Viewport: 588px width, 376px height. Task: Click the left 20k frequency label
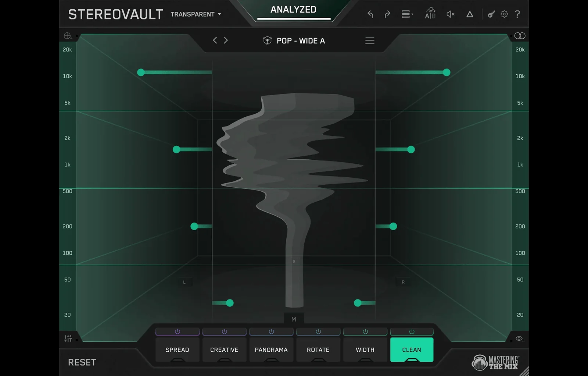pyautogui.click(x=67, y=50)
